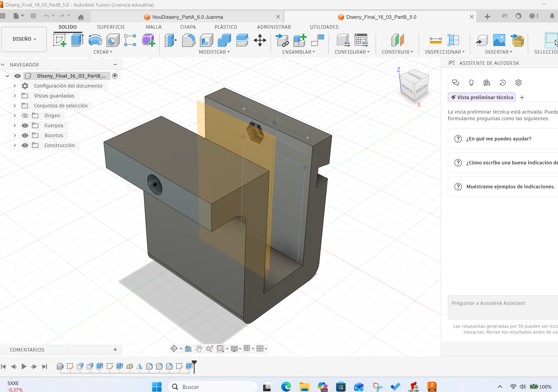558x392 pixels.
Task: Toggle visibility of the Construcción folder
Action: point(25,145)
